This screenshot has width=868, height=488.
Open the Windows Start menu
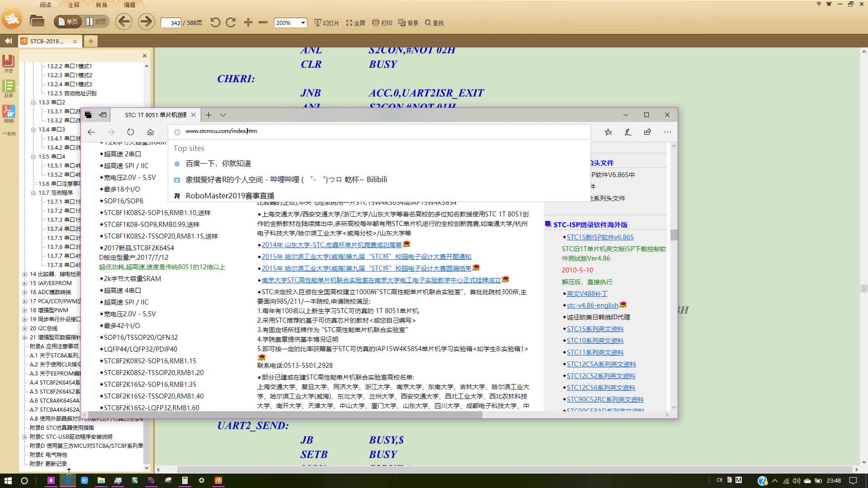click(x=8, y=480)
